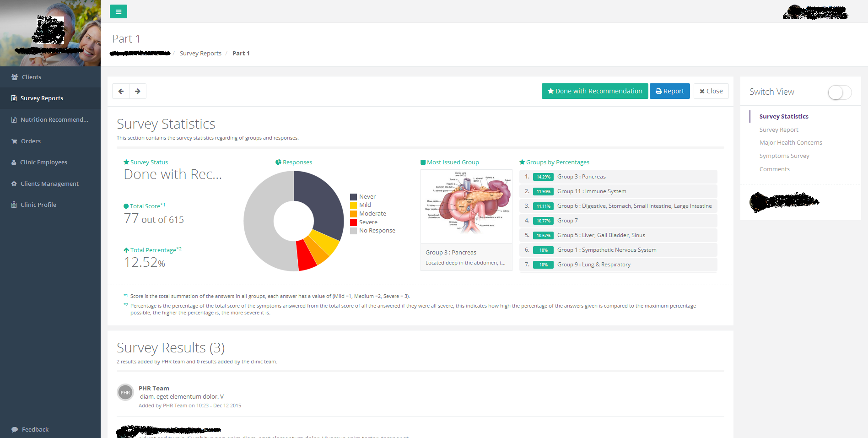Open Clients from the sidebar
The image size is (868, 438).
tap(31, 77)
